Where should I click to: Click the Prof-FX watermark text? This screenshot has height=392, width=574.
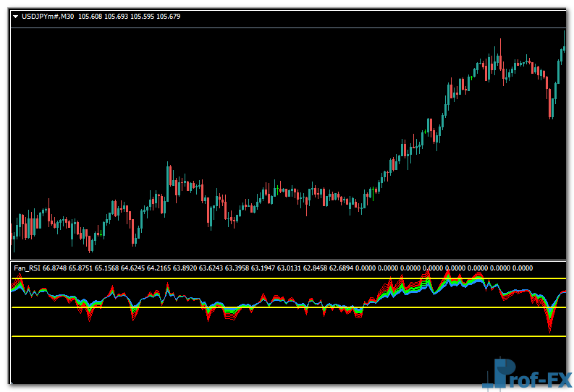click(x=539, y=376)
